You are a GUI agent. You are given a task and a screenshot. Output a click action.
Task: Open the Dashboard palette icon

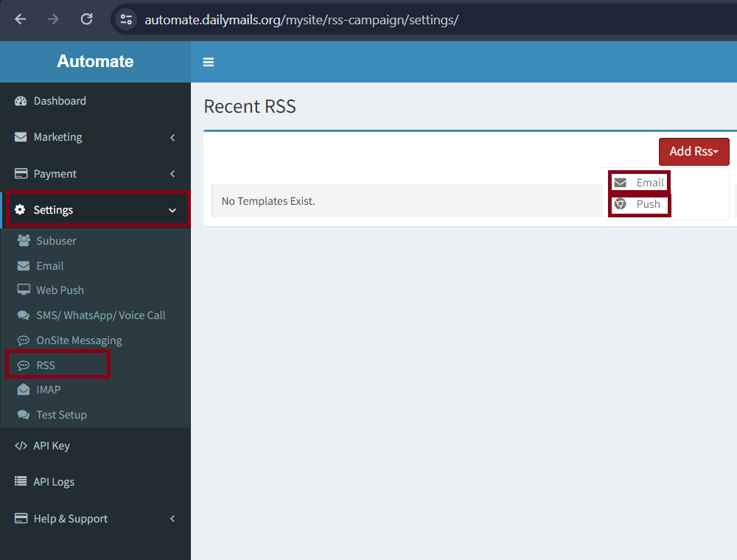[21, 101]
